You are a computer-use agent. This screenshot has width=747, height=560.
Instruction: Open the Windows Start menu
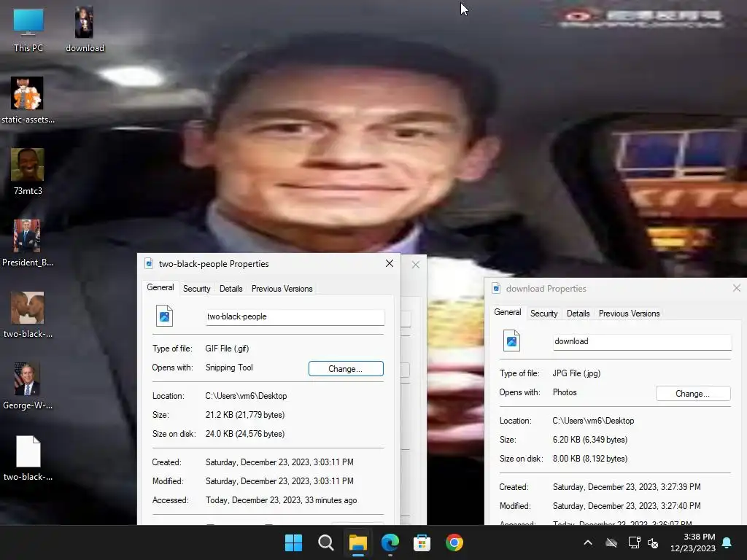click(x=293, y=542)
